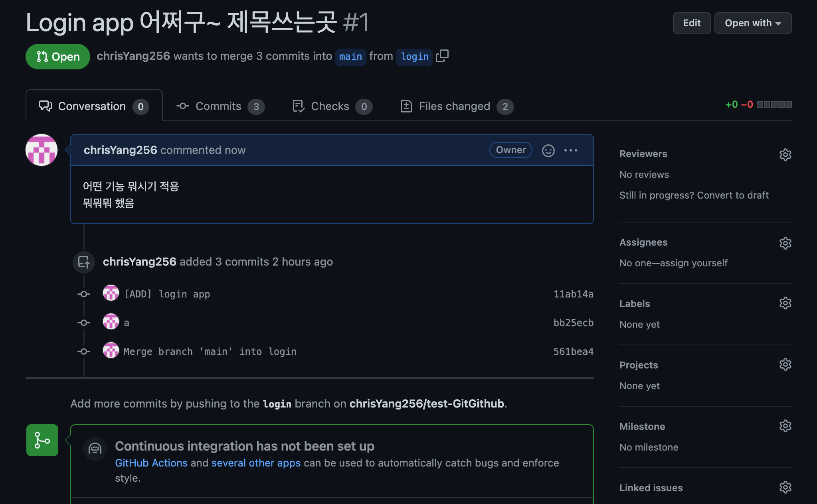Copy the login branch name icon

[442, 56]
